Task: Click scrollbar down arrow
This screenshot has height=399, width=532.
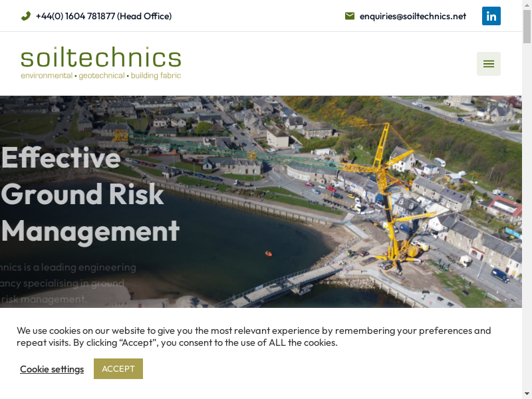Action: (x=527, y=394)
